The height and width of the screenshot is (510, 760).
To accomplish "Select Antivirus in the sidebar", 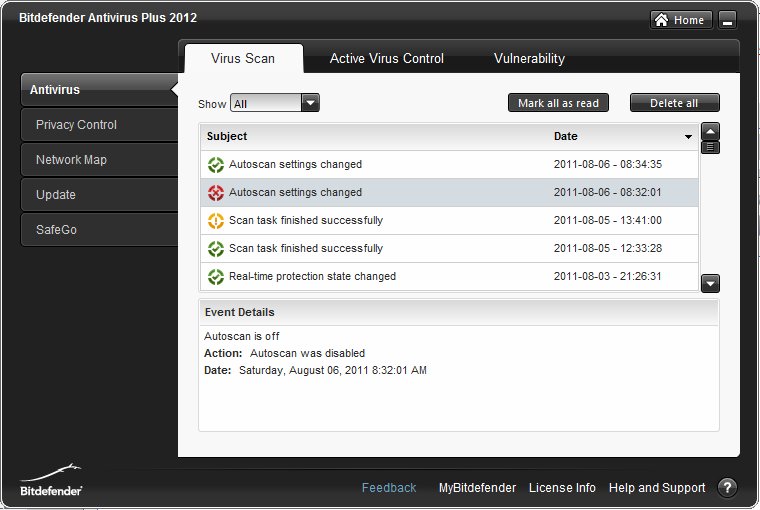I will click(99, 90).
